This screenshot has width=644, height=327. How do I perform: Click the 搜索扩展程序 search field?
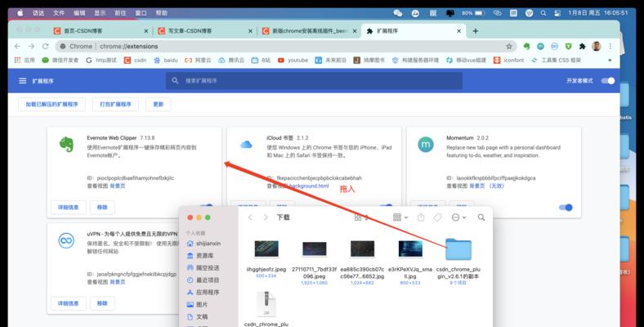coord(314,81)
